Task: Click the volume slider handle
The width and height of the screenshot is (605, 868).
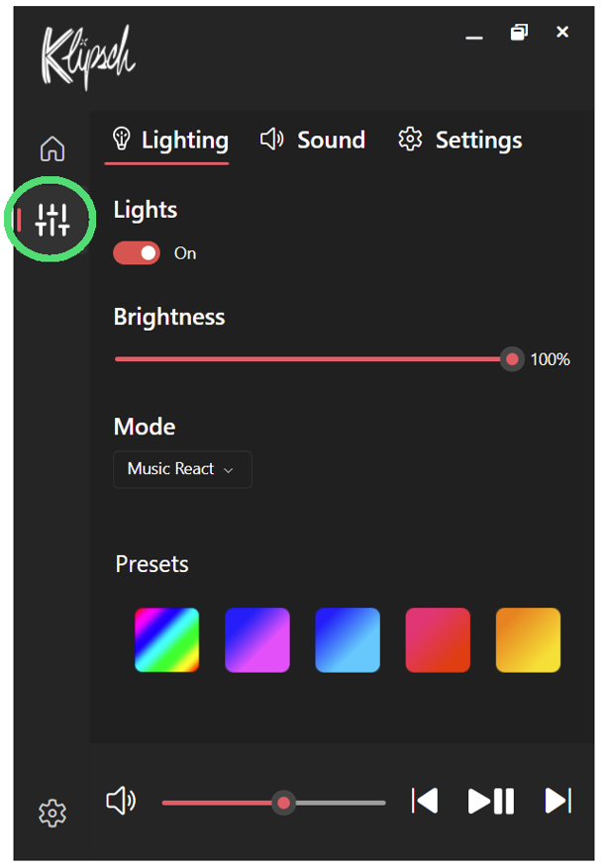Action: pos(284,802)
